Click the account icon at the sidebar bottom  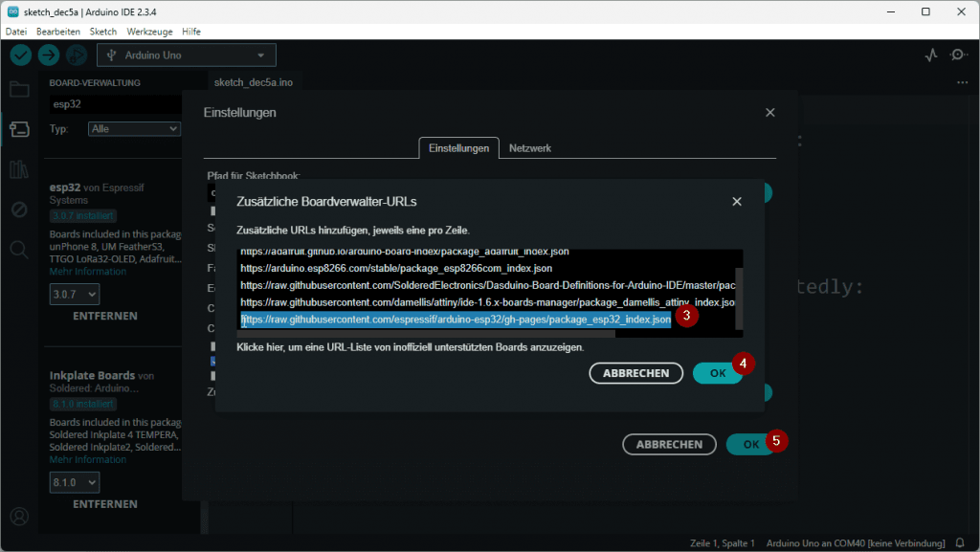pyautogui.click(x=19, y=516)
